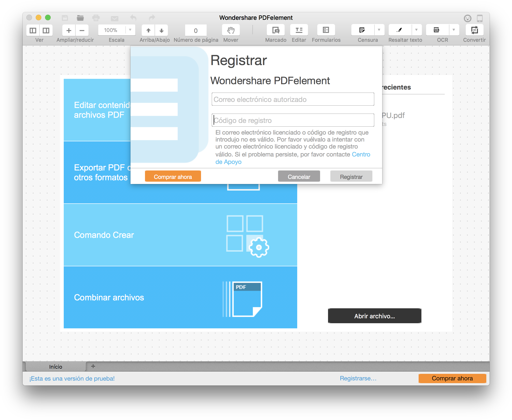Click the Registrarse... link in status bar
This screenshot has height=420, width=512.
coord(358,378)
